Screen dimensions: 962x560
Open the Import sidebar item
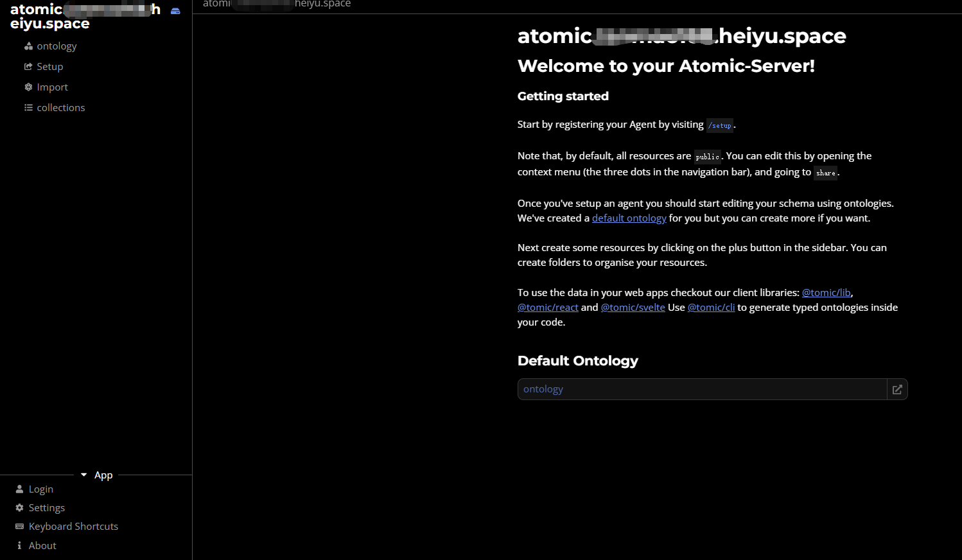coord(52,87)
